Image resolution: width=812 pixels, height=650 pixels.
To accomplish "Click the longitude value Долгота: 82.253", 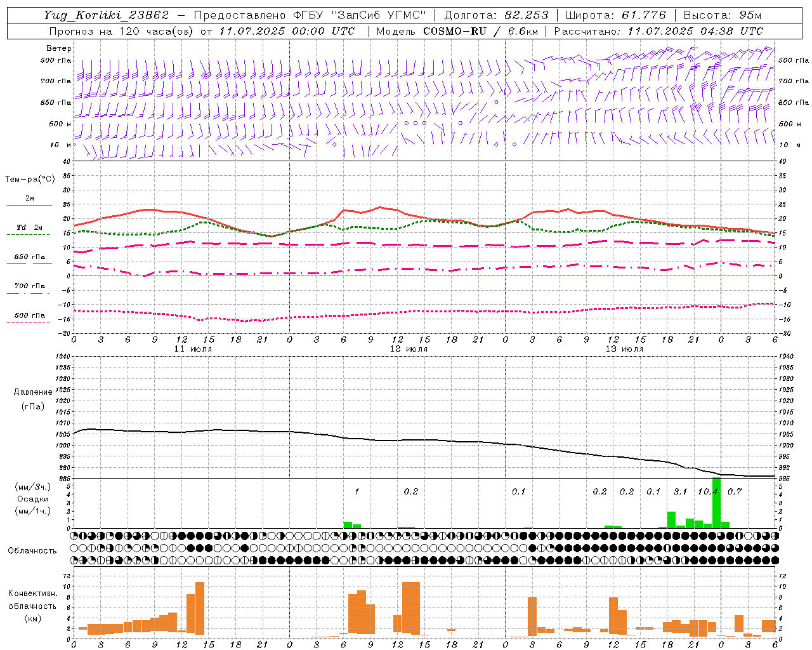I will pos(497,15).
